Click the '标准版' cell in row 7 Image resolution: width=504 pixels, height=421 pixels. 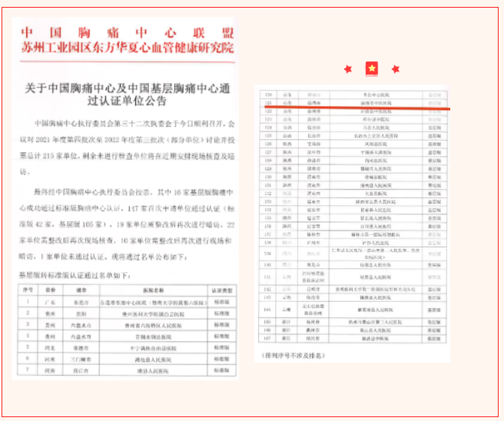point(222,370)
